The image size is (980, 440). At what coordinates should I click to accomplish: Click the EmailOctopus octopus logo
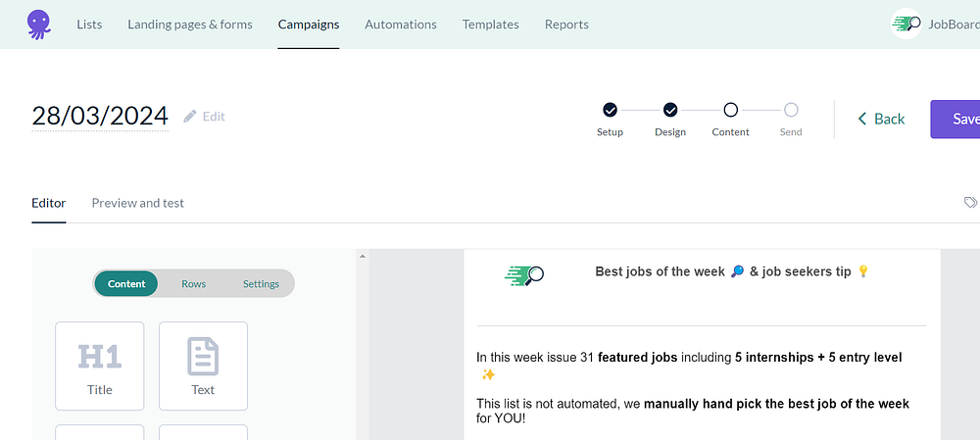(39, 24)
